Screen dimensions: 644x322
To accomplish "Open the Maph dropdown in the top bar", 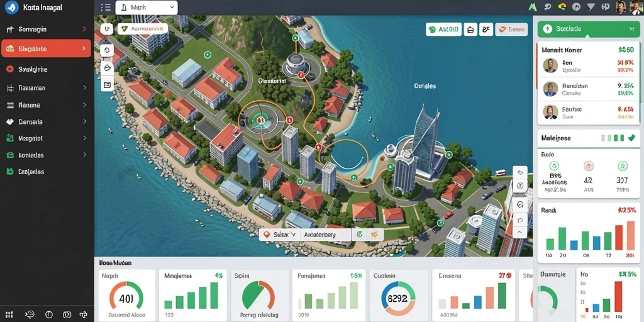I will click(x=147, y=8).
